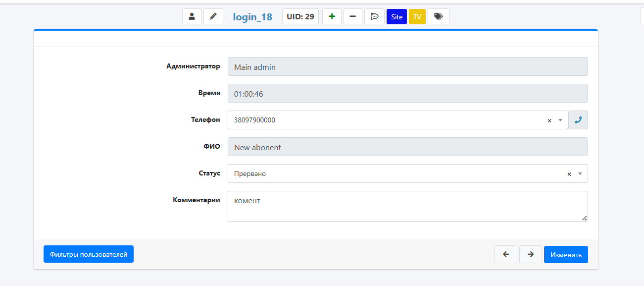
Task: Click the tags icon button
Action: pos(438,16)
